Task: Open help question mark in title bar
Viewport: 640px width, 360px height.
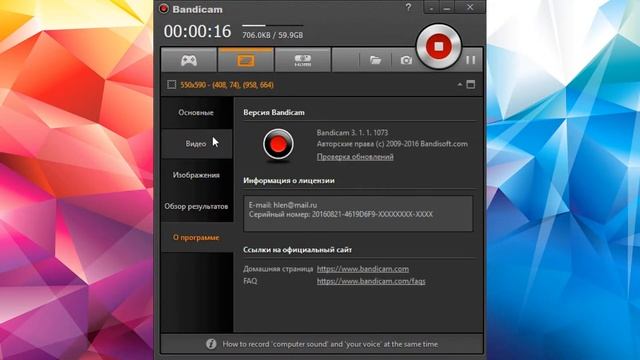Action: 408,7
